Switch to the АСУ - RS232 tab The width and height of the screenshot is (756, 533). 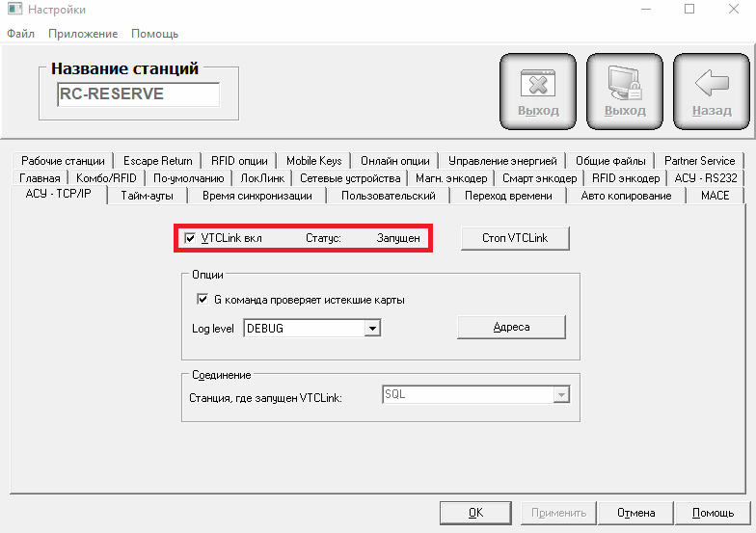pyautogui.click(x=706, y=177)
